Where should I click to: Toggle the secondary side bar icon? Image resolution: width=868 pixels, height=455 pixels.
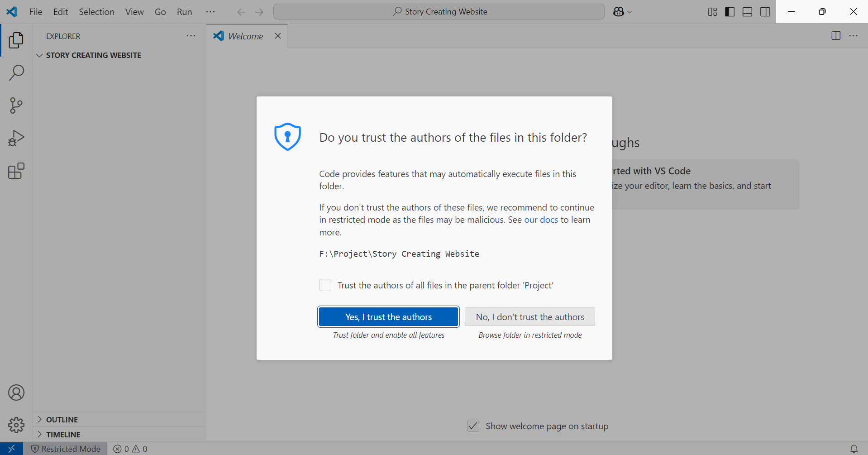[765, 12]
